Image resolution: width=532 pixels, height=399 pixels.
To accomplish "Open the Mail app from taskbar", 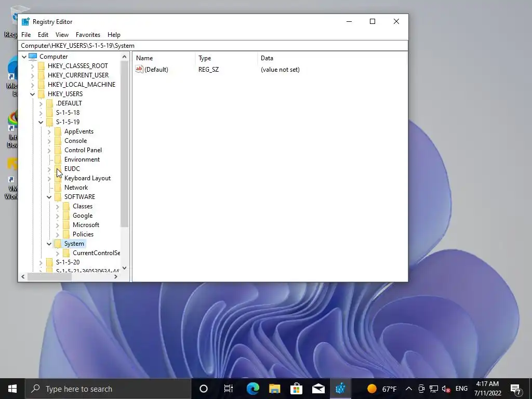I will pyautogui.click(x=318, y=389).
